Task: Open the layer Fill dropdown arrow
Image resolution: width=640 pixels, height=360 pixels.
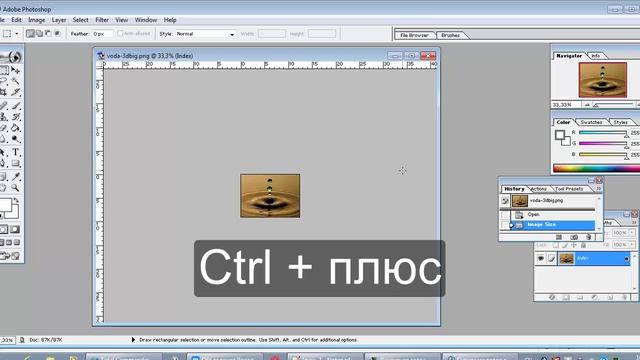Action: pyautogui.click(x=632, y=244)
